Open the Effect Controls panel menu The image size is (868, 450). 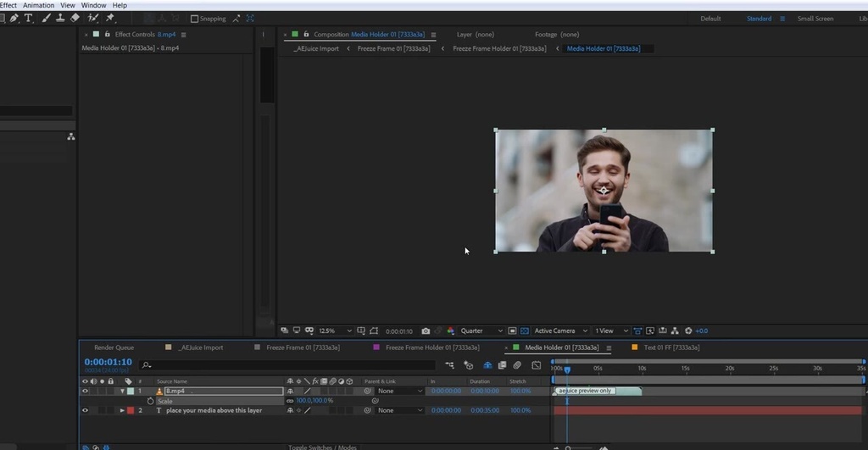click(x=183, y=34)
